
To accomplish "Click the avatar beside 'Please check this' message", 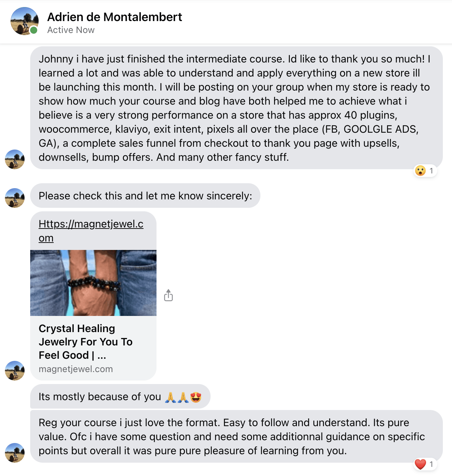I will (15, 198).
